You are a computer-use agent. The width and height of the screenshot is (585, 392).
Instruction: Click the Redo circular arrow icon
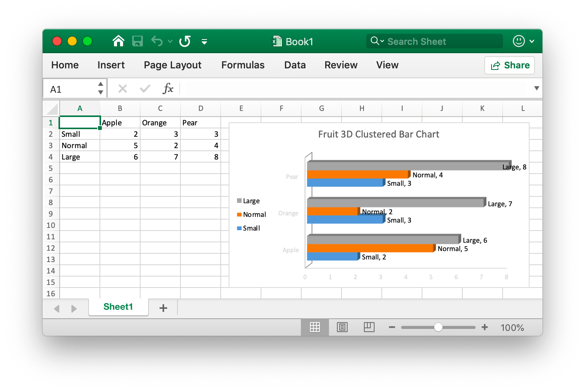click(185, 41)
